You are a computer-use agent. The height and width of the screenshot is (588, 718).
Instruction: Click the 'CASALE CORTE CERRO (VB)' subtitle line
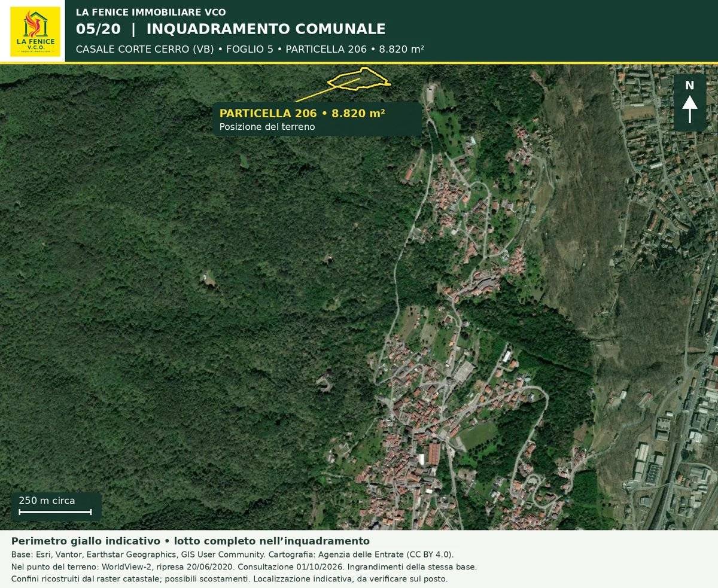[x=250, y=49]
